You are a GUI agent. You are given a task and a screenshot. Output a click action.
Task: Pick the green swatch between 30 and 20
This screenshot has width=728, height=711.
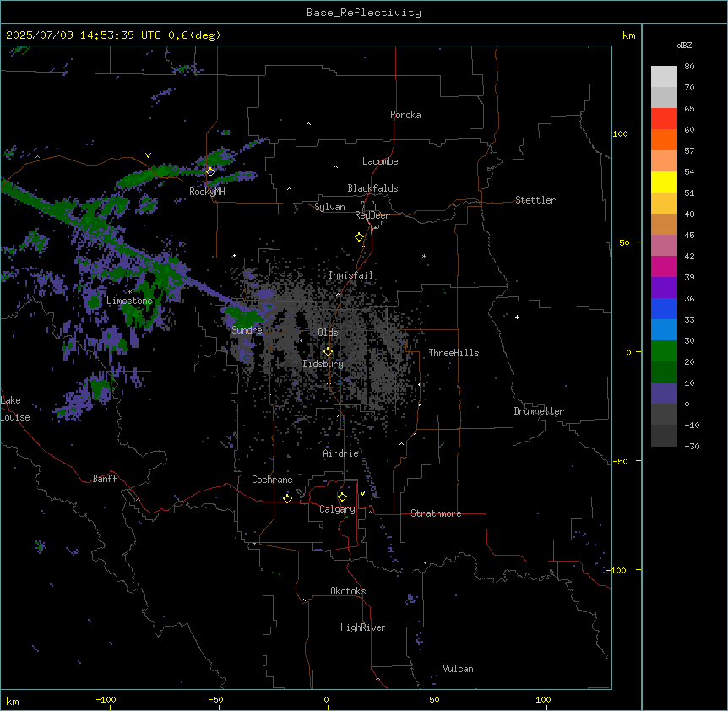(x=664, y=351)
